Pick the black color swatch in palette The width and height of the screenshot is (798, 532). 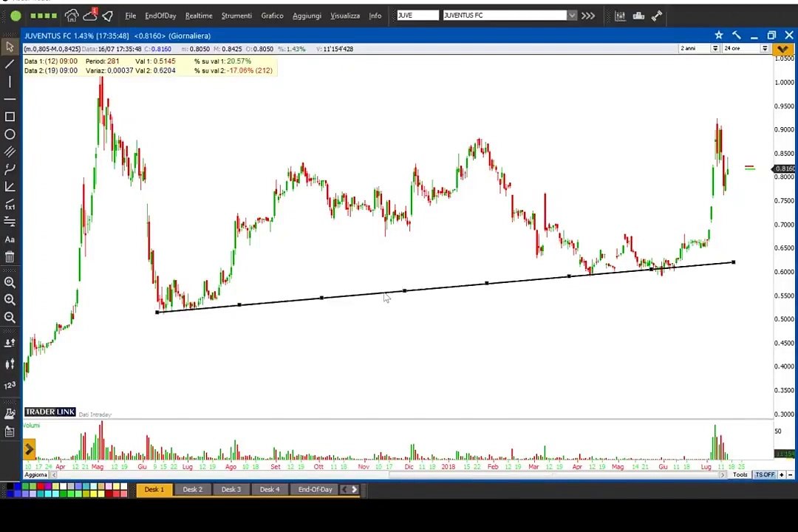(10, 487)
